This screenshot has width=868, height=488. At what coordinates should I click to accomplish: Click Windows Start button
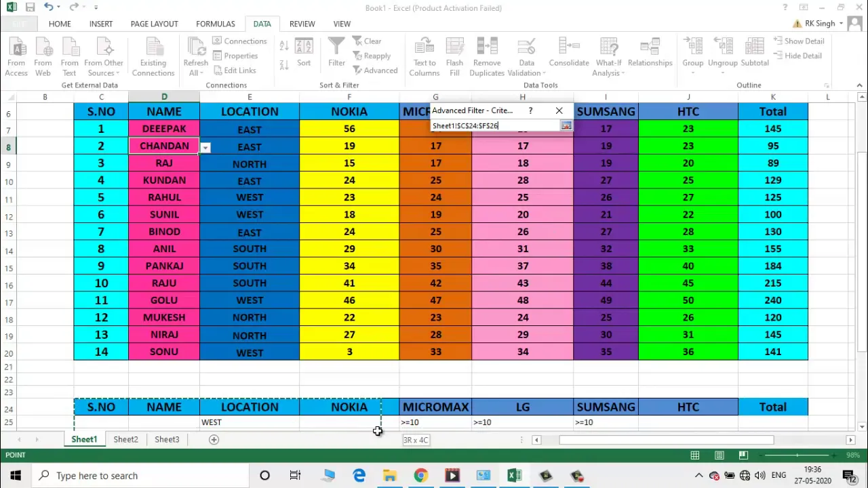click(15, 476)
